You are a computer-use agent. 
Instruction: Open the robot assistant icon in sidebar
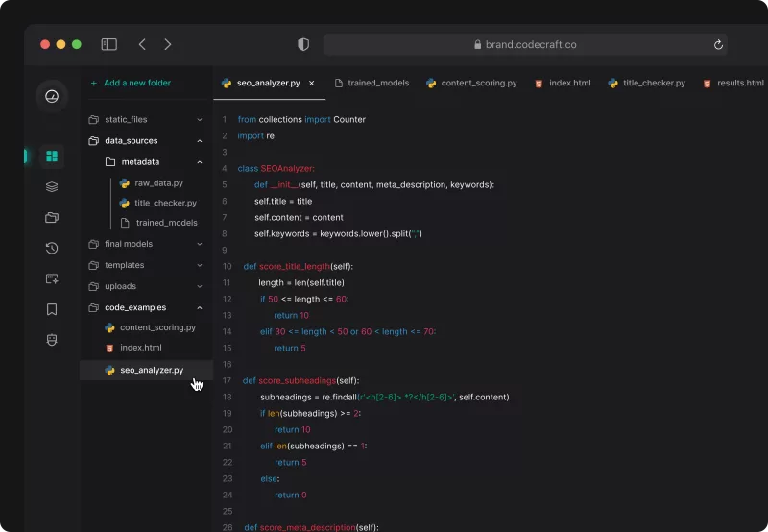click(52, 340)
